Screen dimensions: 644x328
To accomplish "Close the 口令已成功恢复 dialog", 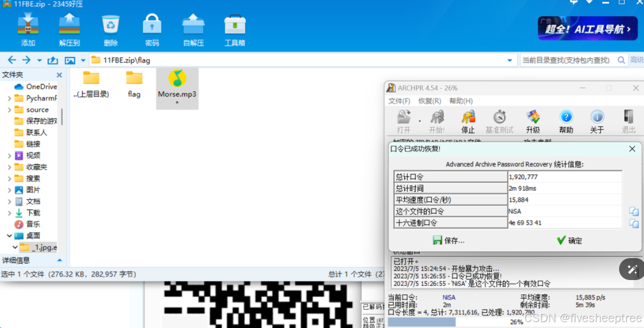I will point(633,149).
